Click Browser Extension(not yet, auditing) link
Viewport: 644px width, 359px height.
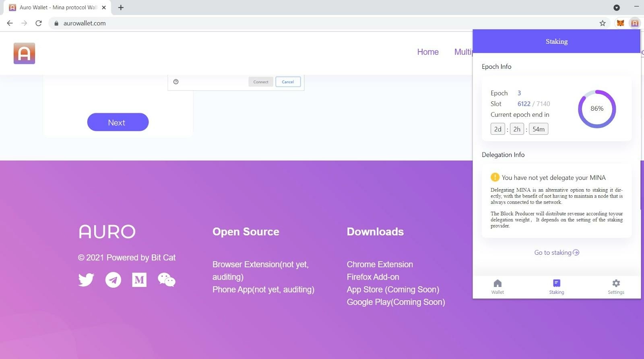coord(260,270)
